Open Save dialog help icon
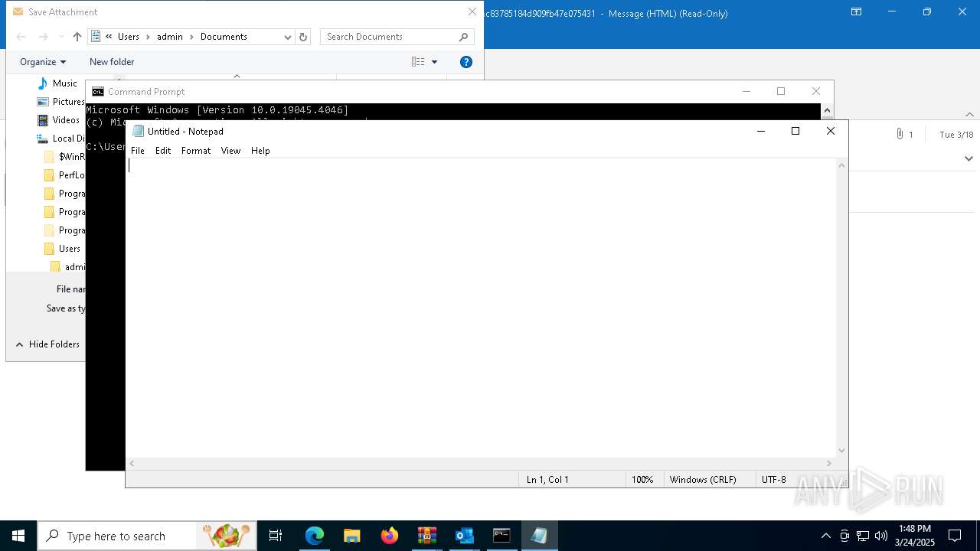This screenshot has width=980, height=551. [x=466, y=62]
